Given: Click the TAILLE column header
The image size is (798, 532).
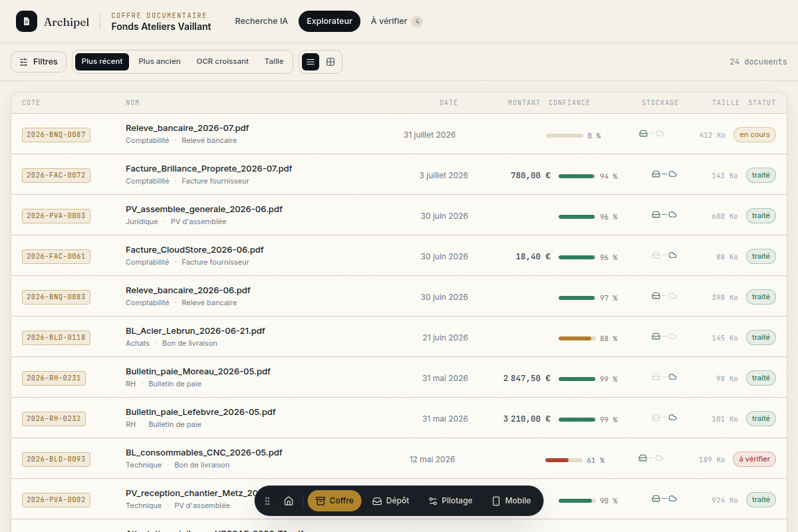Looking at the screenshot, I should (726, 103).
